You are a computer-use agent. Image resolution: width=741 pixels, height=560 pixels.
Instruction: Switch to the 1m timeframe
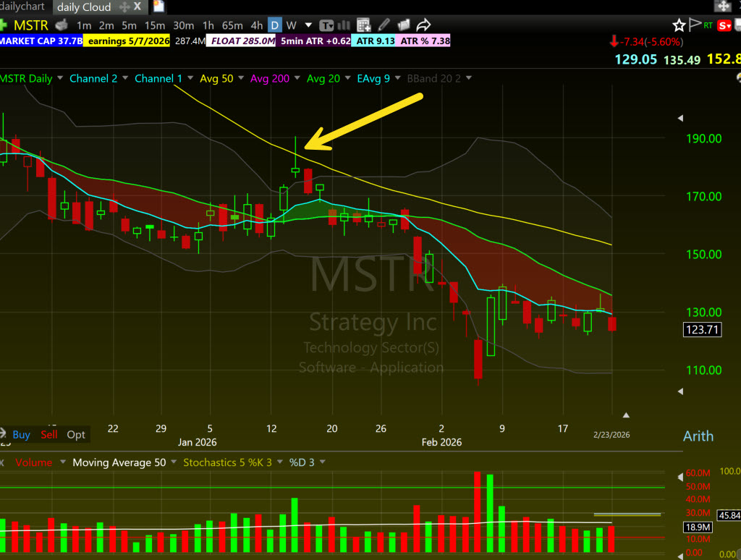(x=84, y=25)
